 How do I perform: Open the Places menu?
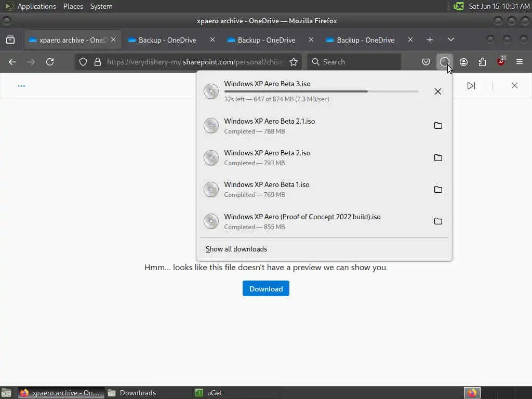point(73,6)
